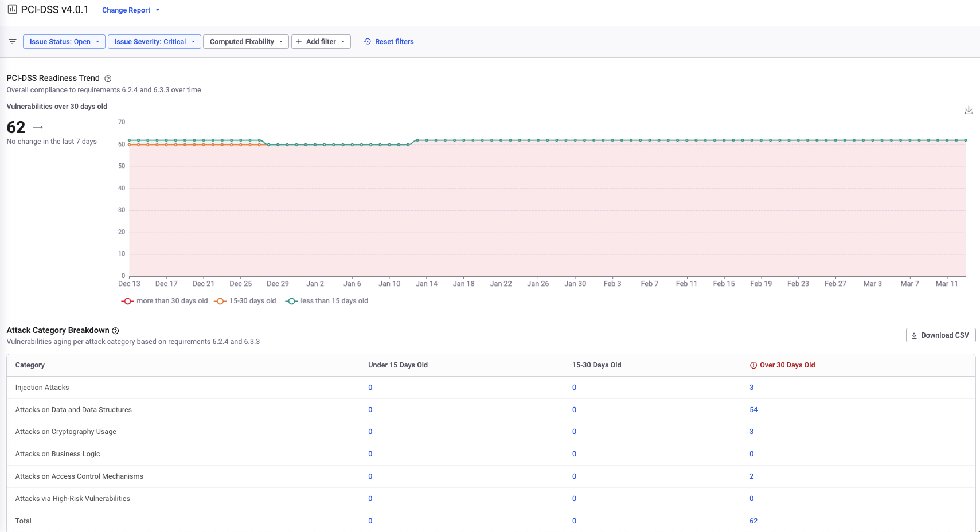Image resolution: width=980 pixels, height=532 pixels.
Task: Open Attack Category Breakdown help icon
Action: pyautogui.click(x=115, y=331)
